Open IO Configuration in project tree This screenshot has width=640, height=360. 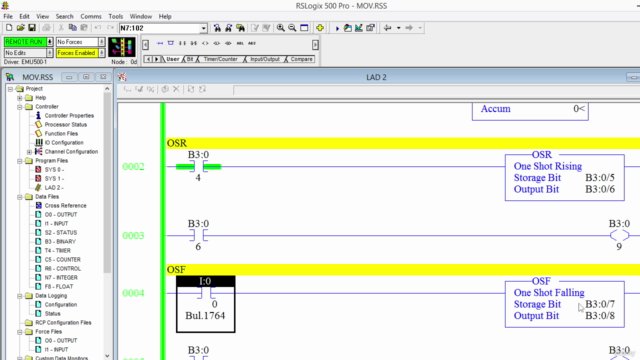[64, 142]
